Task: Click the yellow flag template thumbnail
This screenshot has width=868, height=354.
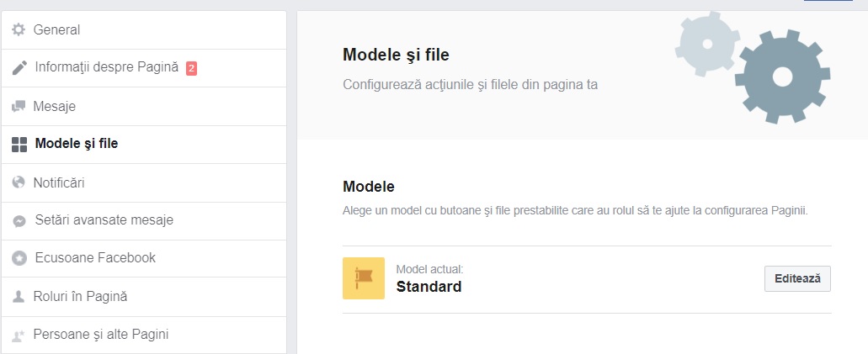Action: click(364, 278)
